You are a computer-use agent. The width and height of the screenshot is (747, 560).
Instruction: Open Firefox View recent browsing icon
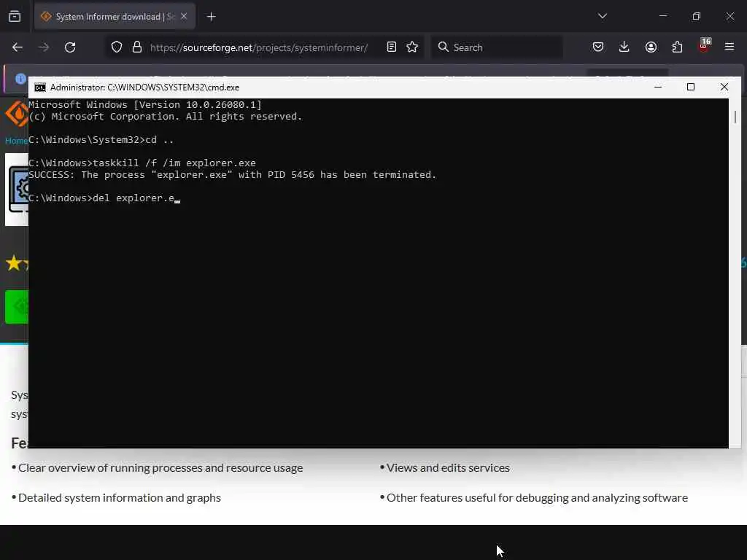(x=15, y=17)
